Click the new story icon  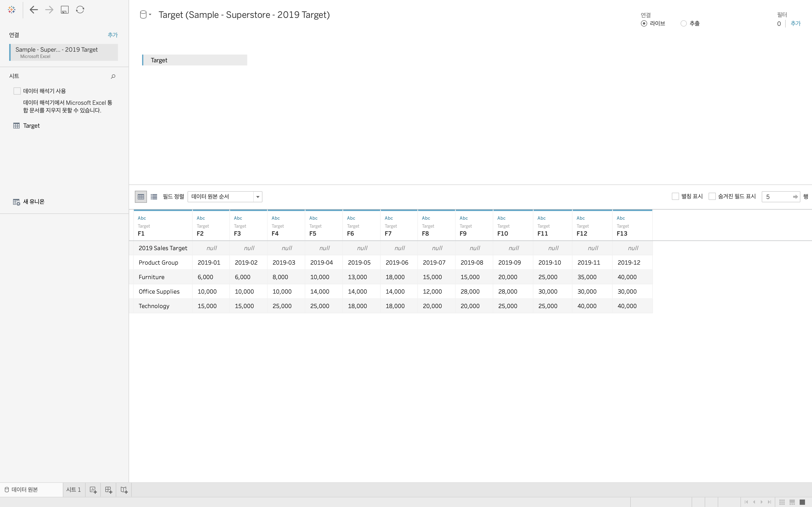pos(124,490)
